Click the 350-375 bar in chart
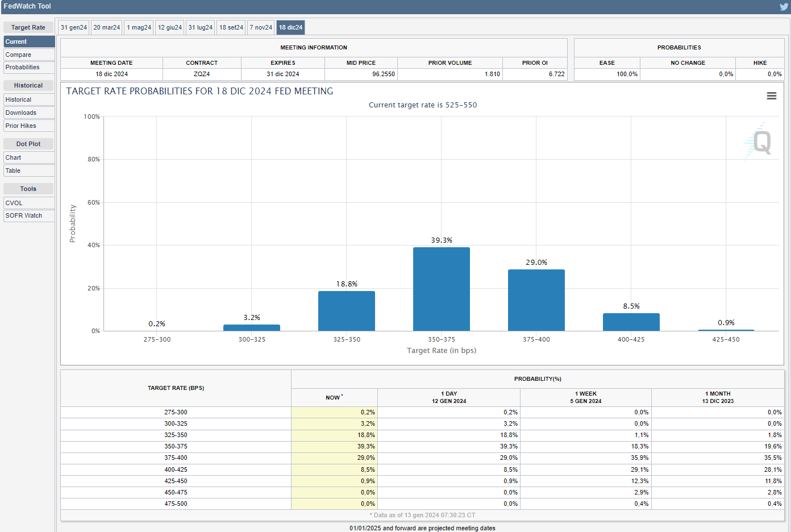This screenshot has height=532, width=791. click(x=441, y=289)
